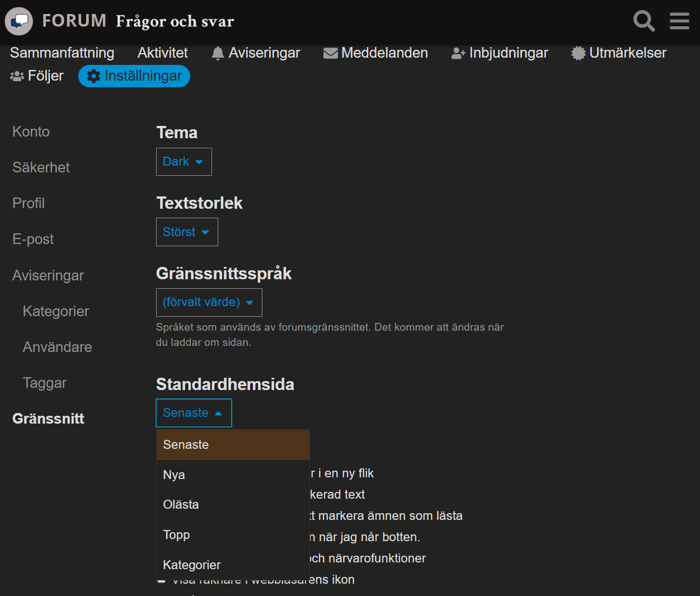
Task: Click the envelope icon for Meddelanden
Action: 331,53
